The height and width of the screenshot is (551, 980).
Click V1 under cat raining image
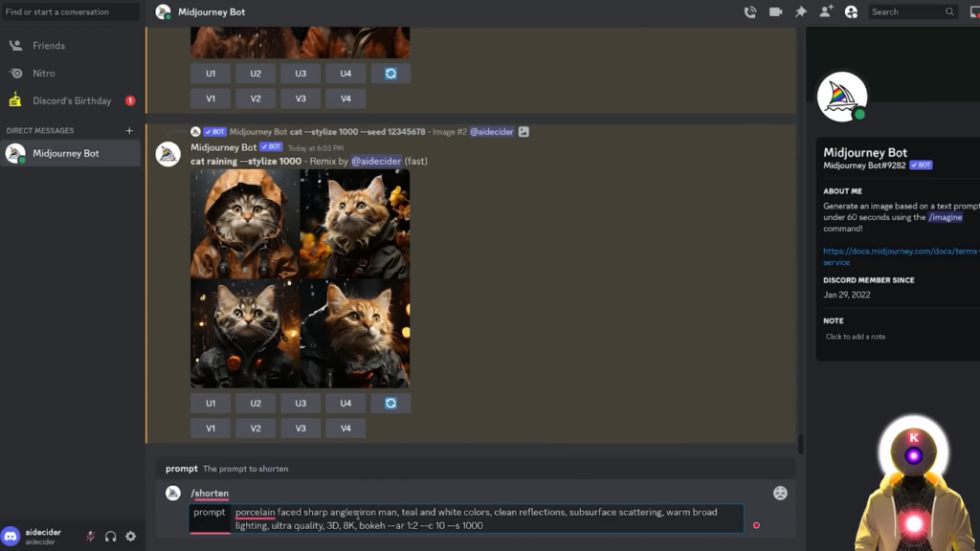tap(211, 429)
